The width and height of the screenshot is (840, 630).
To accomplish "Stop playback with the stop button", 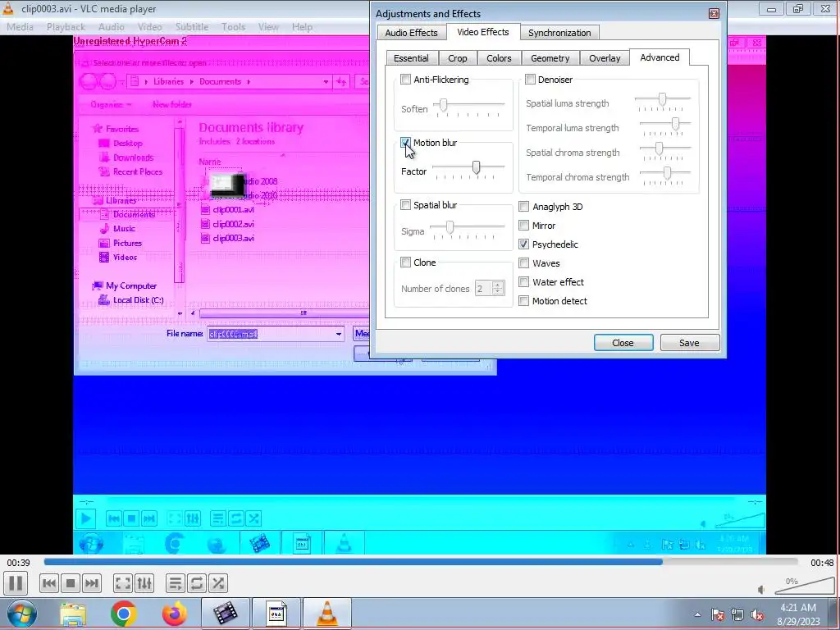I will pyautogui.click(x=71, y=583).
